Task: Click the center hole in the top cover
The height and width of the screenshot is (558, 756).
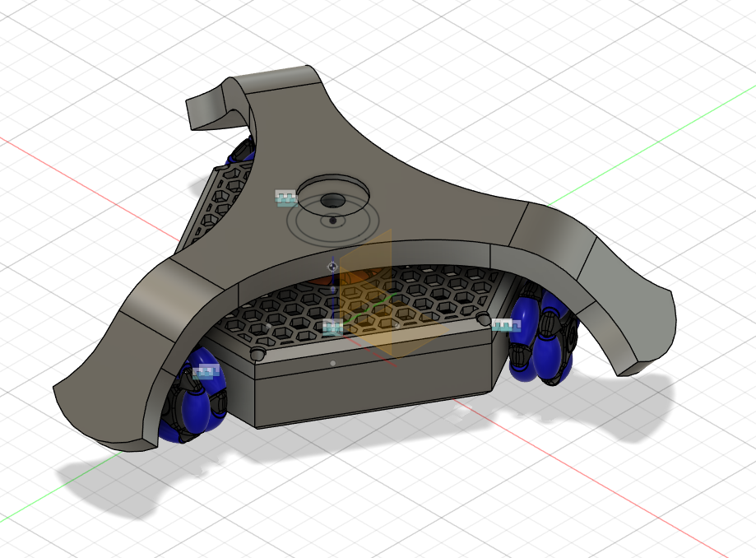Action: click(332, 200)
